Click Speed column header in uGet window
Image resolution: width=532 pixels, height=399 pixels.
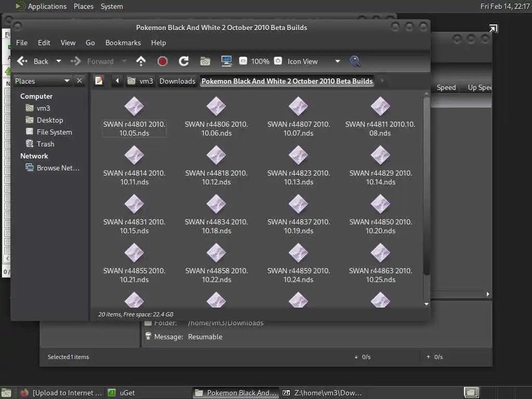[x=446, y=87]
